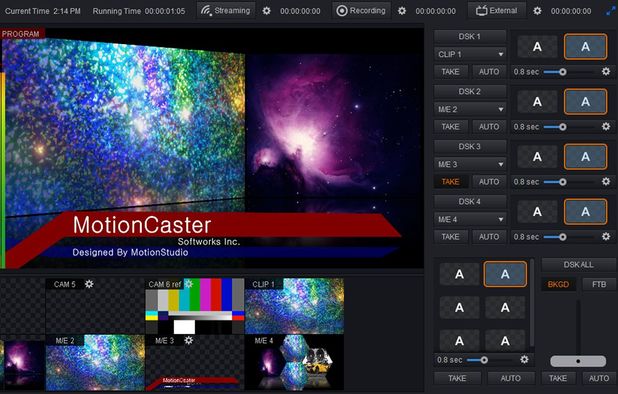Screen dimensions: 618x394
Task: Select unhighlighted DSK 3 transition effect
Action: (537, 157)
